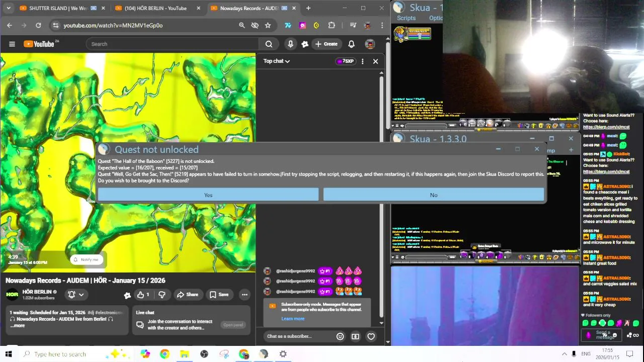Open the YouTube hamburger guide menu

12,44
